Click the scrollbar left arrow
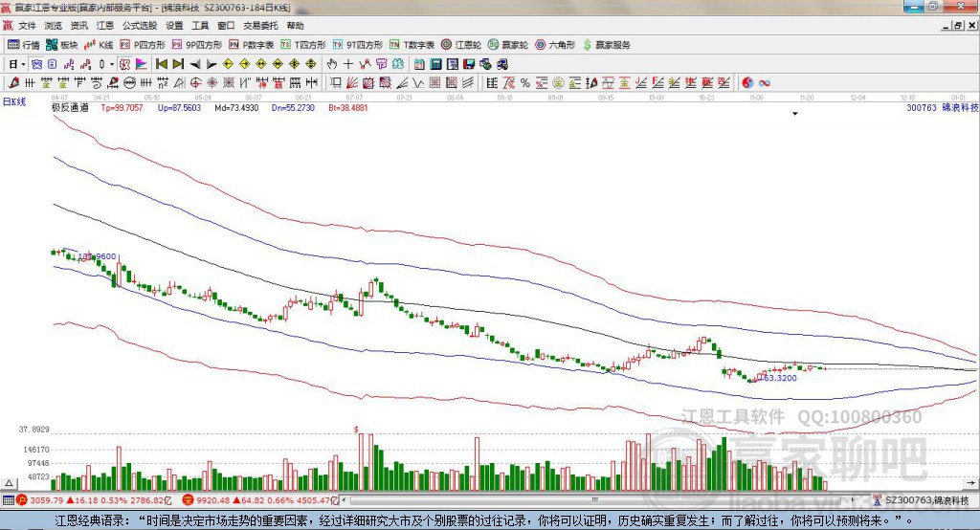Viewport: 980px width, 530px height. point(345,500)
